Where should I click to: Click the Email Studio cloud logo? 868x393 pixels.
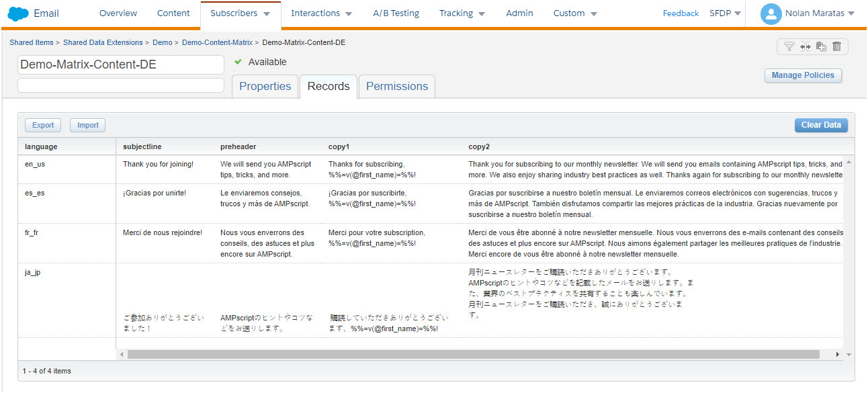tap(17, 13)
